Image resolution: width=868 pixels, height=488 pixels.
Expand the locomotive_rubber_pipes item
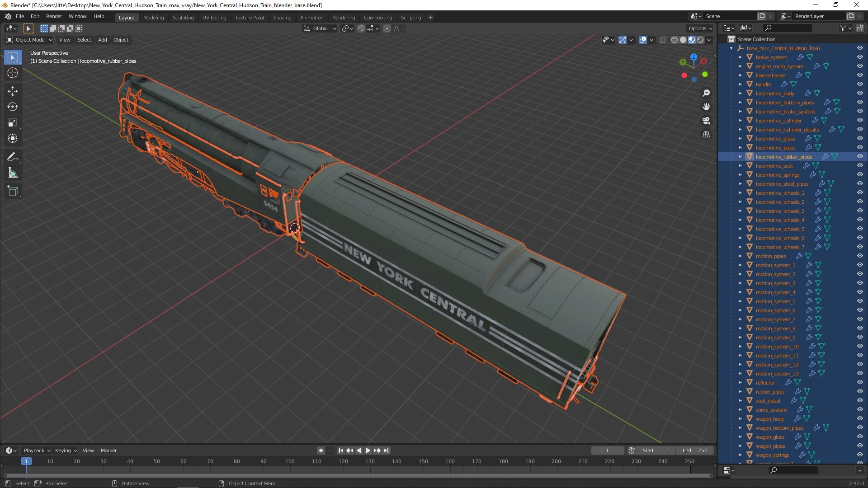741,157
